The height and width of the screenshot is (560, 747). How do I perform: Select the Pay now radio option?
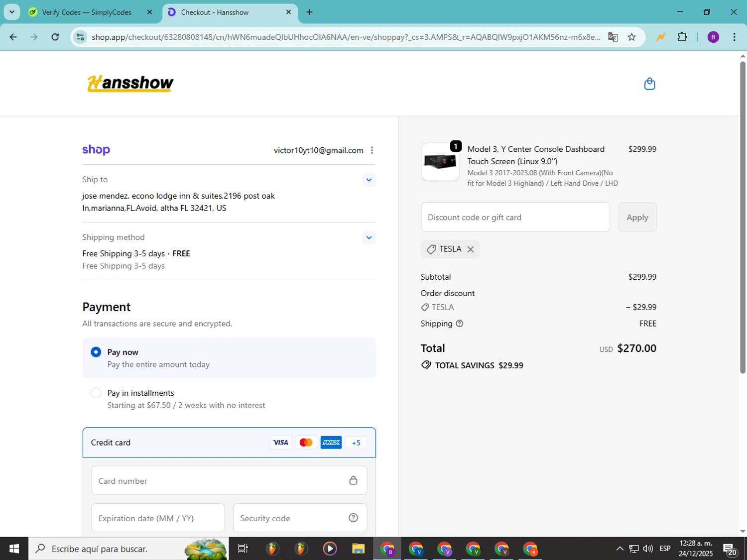click(x=96, y=352)
